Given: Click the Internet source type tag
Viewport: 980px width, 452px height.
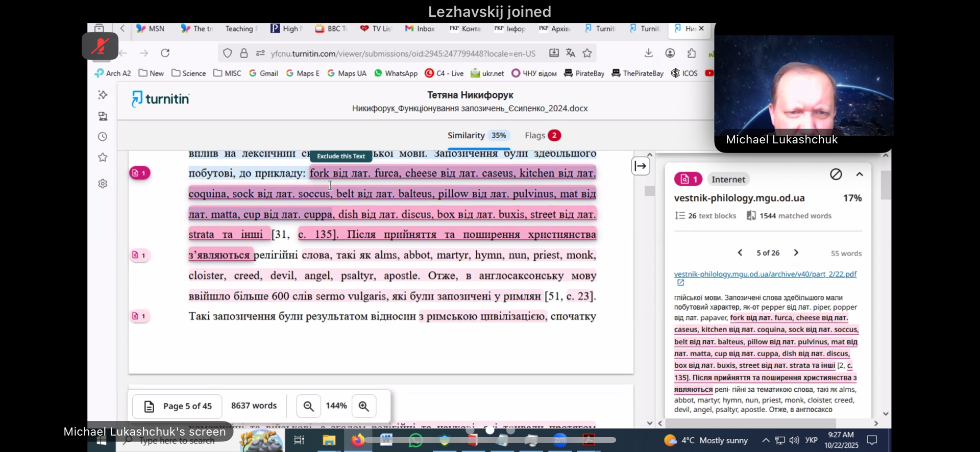Looking at the screenshot, I should (728, 179).
